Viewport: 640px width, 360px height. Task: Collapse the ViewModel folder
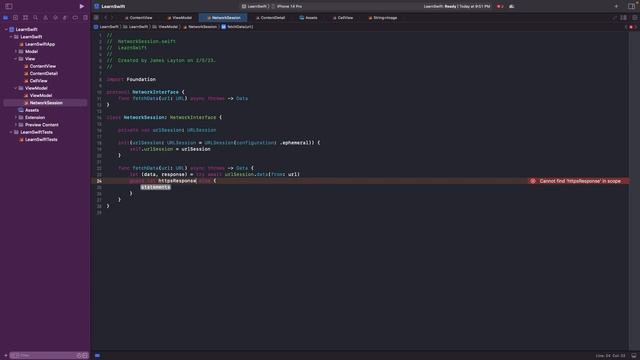tap(16, 88)
